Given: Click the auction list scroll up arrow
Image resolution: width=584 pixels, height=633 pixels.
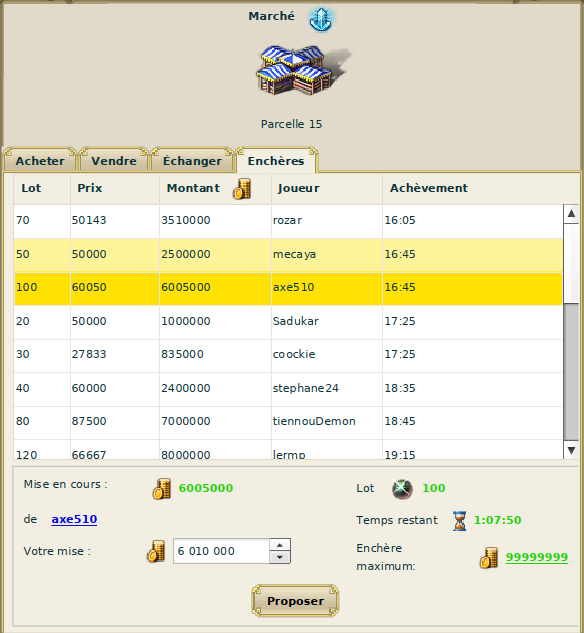Looking at the screenshot, I should tap(571, 214).
